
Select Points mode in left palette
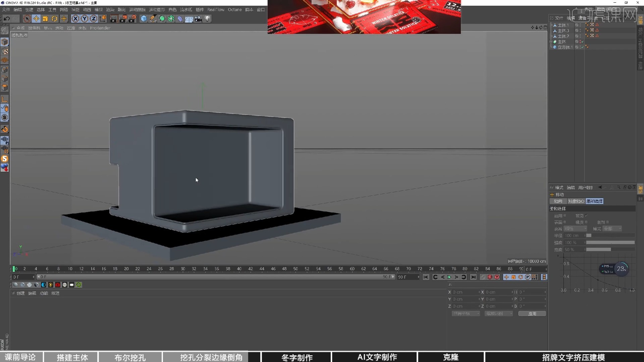pyautogui.click(x=5, y=70)
